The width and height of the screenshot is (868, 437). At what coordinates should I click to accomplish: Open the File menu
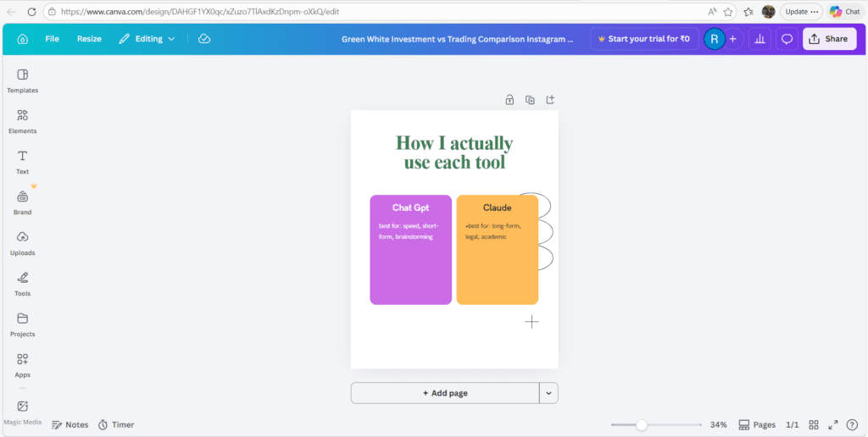click(x=52, y=39)
